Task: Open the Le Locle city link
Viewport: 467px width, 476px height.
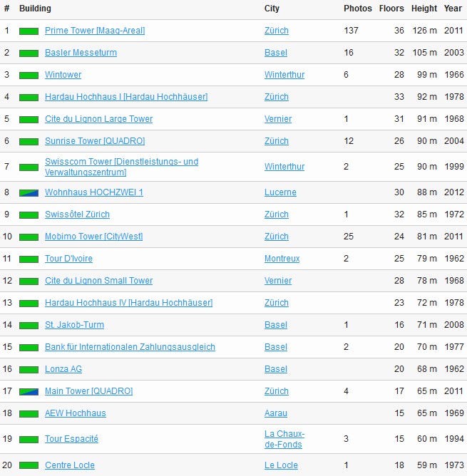Action: 281,465
